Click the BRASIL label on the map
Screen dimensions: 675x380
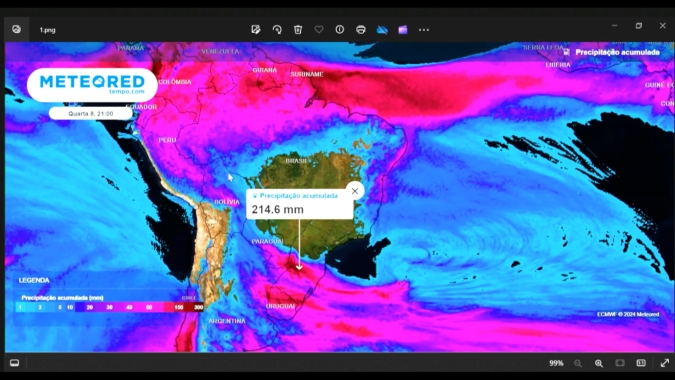(x=296, y=161)
